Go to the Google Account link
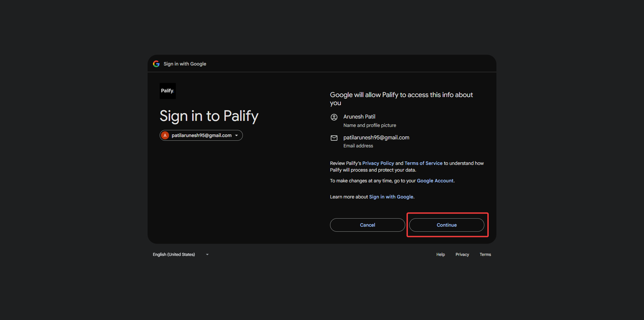This screenshot has height=320, width=644. [x=435, y=181]
